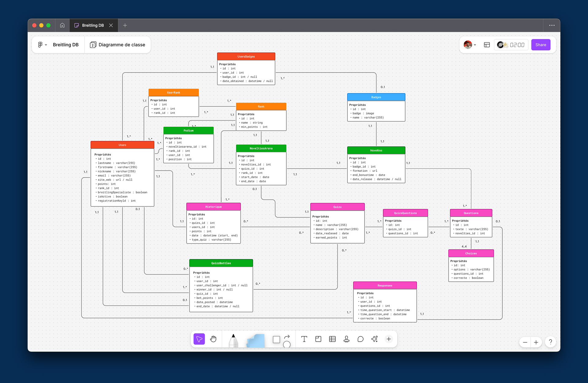Pick the Section tool

coord(318,339)
